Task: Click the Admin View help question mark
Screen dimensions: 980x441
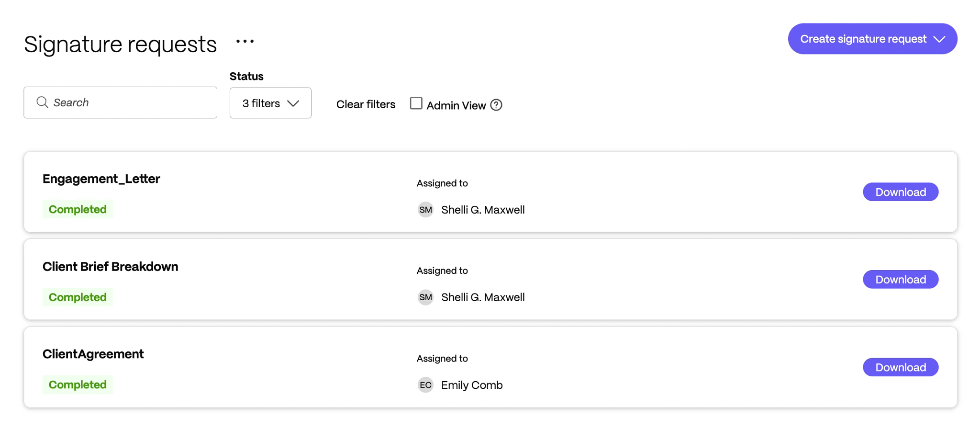Action: coord(496,105)
